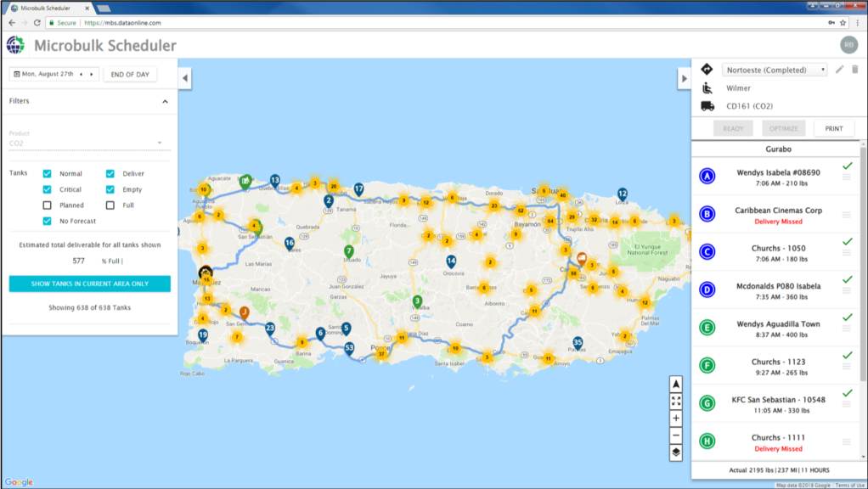Open the map layers control
Viewport: 868px width, 489px height.
pyautogui.click(x=676, y=452)
